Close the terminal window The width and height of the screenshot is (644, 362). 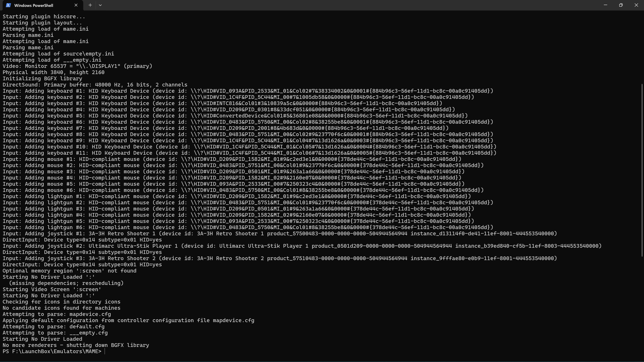[x=636, y=5]
